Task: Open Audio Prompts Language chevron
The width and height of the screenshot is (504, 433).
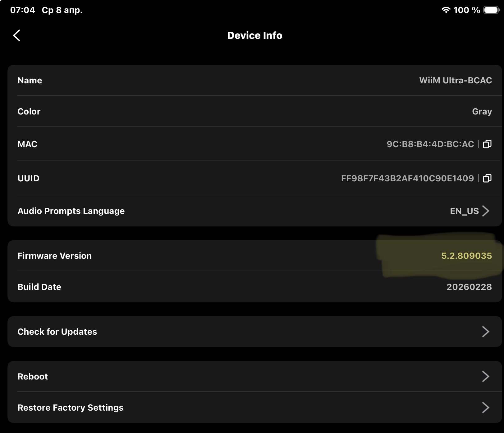Action: point(486,211)
